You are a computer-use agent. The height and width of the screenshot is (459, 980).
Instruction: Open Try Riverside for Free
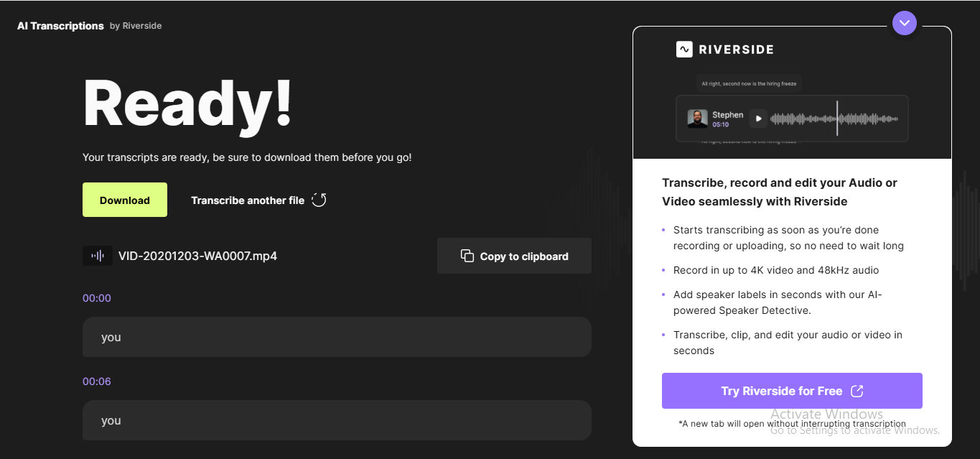[x=792, y=391]
